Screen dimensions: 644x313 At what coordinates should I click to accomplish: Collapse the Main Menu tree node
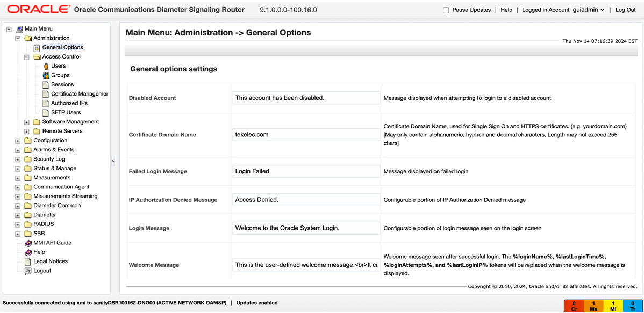point(9,28)
